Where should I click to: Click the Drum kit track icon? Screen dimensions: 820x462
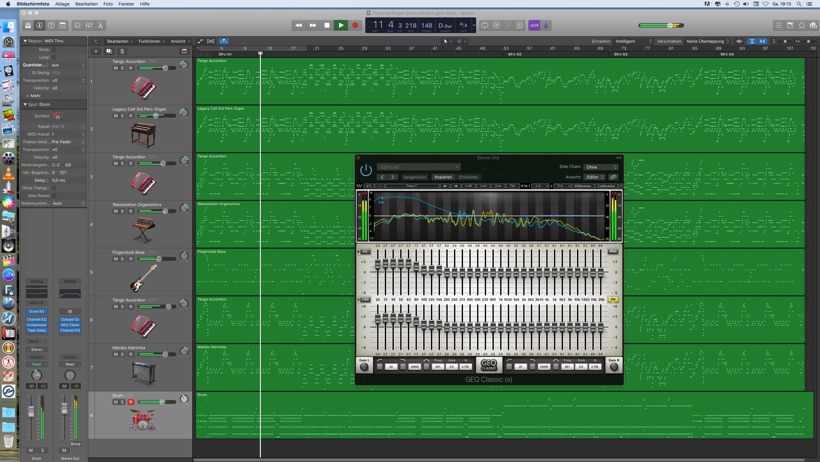143,420
